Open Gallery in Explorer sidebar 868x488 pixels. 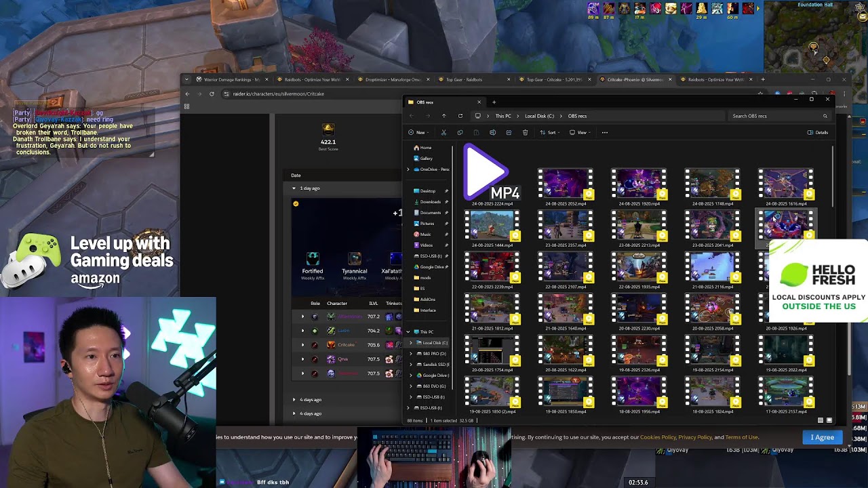423,159
